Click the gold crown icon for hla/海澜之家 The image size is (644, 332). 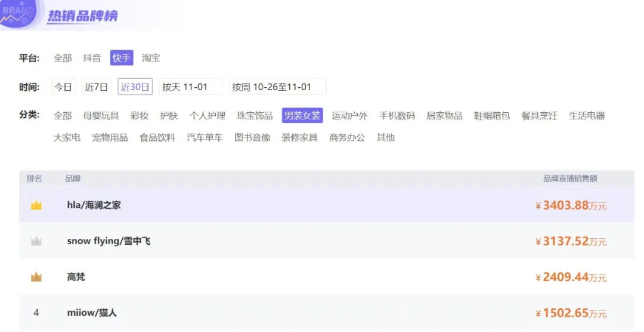click(x=36, y=205)
